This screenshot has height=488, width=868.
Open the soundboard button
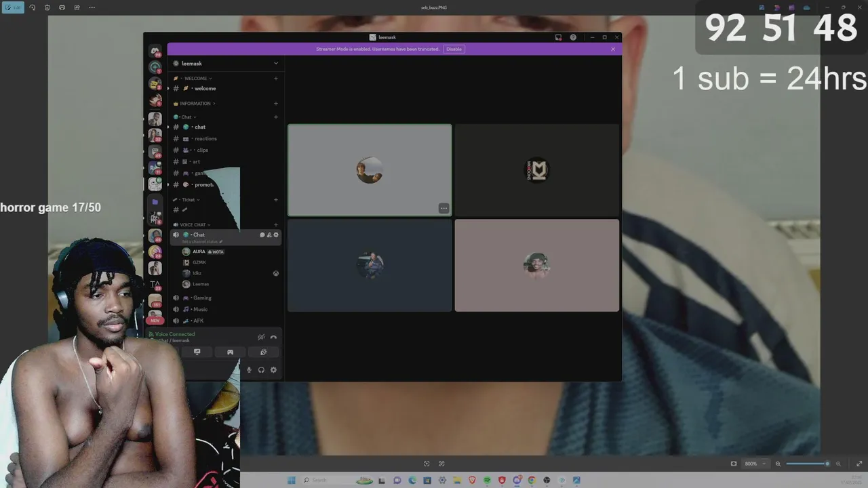[x=263, y=352]
